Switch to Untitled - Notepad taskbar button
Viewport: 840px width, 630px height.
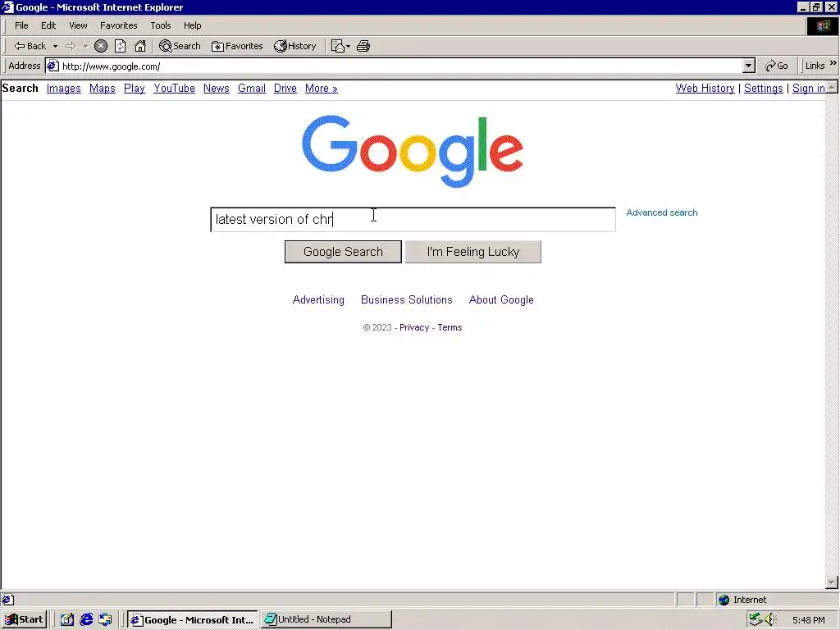[x=326, y=620]
